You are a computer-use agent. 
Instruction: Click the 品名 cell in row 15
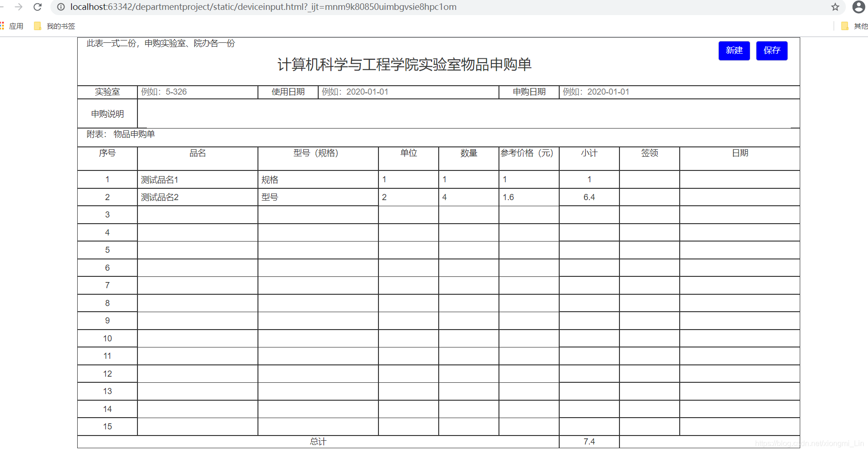198,427
